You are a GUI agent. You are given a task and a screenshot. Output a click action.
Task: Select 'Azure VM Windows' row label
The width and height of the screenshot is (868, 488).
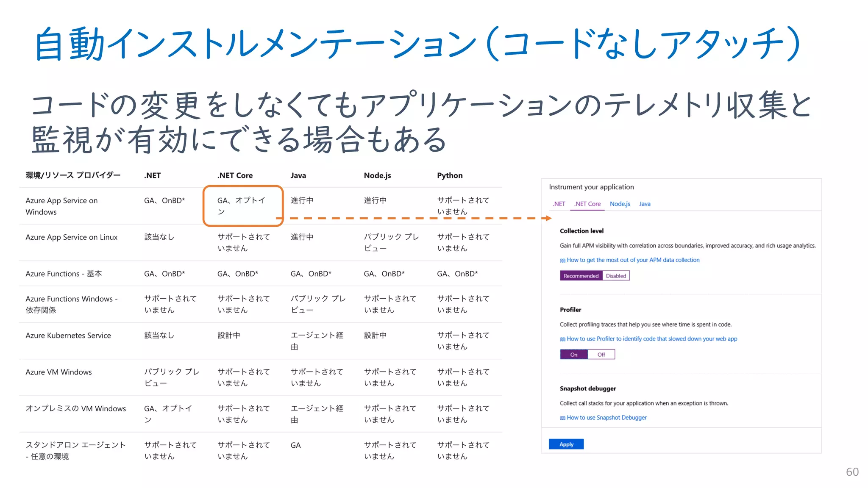(58, 372)
